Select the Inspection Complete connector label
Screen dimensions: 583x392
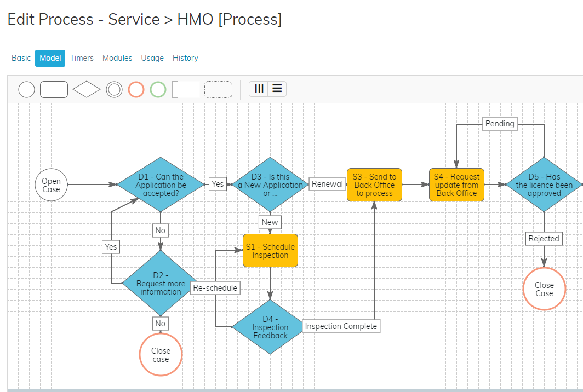coord(341,326)
